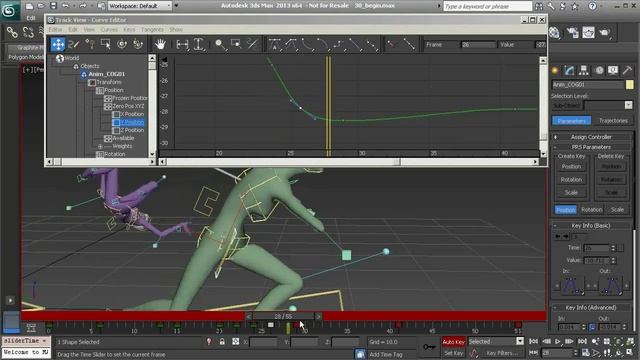Open the Selection Level dropdown arrow

[628, 105]
